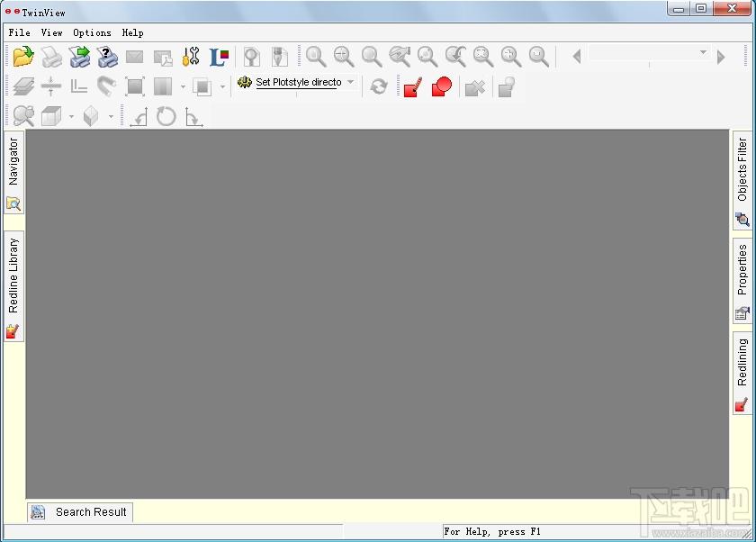Open the Options menu
The width and height of the screenshot is (756, 542).
(x=92, y=32)
